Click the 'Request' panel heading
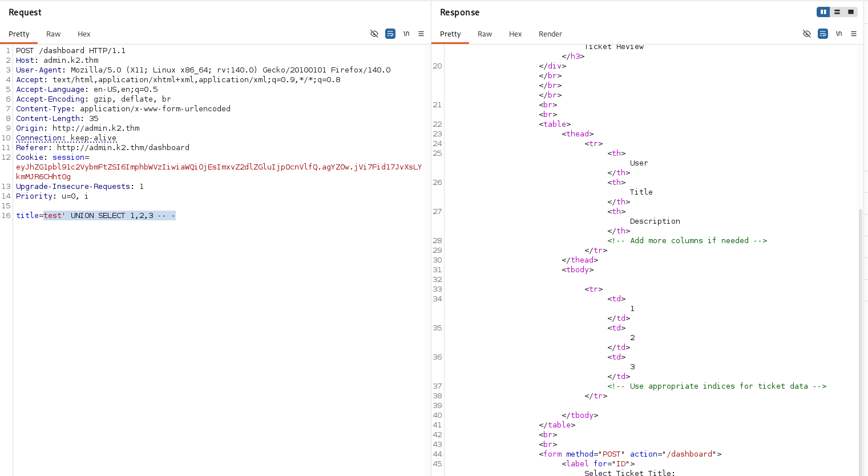This screenshot has width=868, height=476. tap(25, 13)
